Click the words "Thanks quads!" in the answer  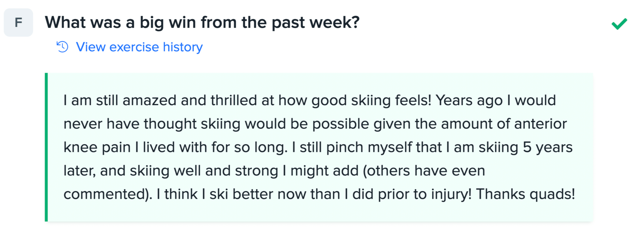click(525, 194)
